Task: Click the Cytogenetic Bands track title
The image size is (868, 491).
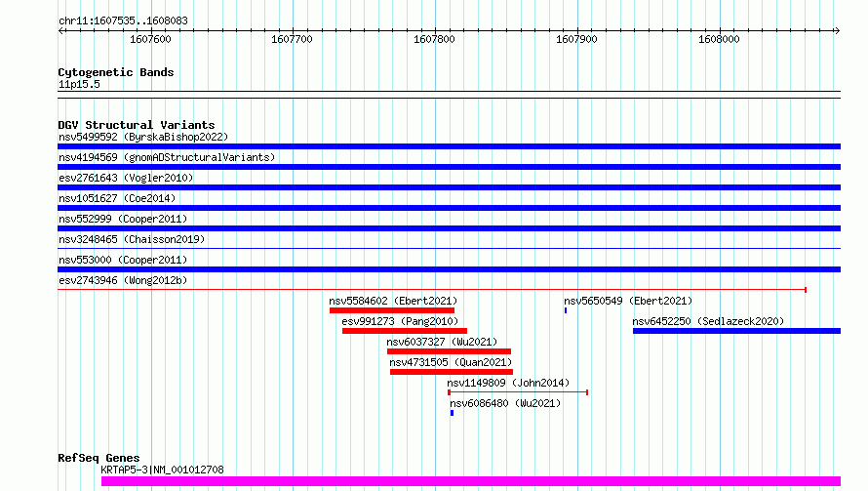Action: (x=116, y=72)
